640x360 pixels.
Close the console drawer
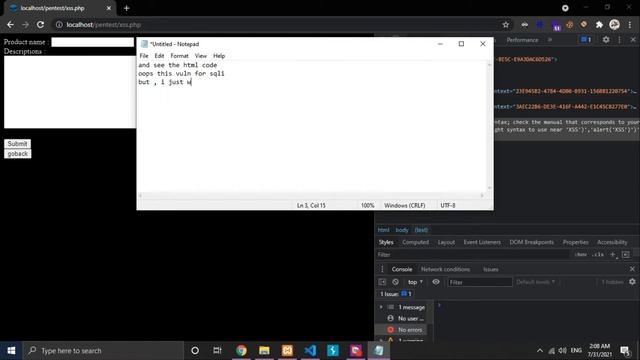632,269
